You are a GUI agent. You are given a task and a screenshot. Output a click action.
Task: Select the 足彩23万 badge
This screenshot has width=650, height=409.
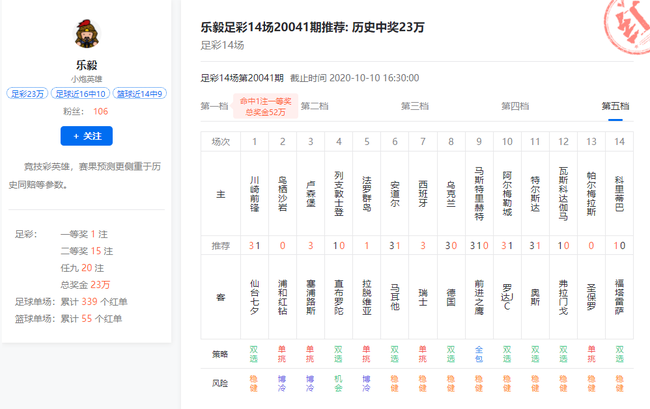click(27, 94)
